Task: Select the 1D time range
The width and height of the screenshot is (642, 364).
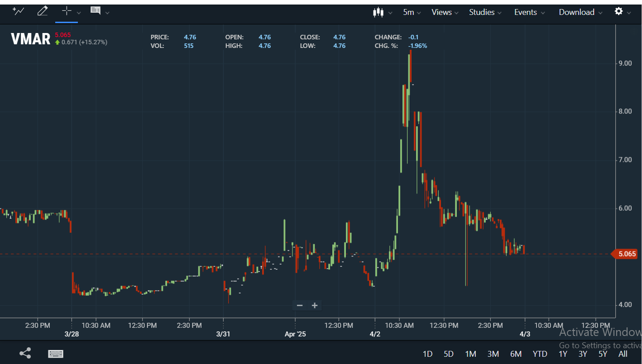Action: [427, 354]
